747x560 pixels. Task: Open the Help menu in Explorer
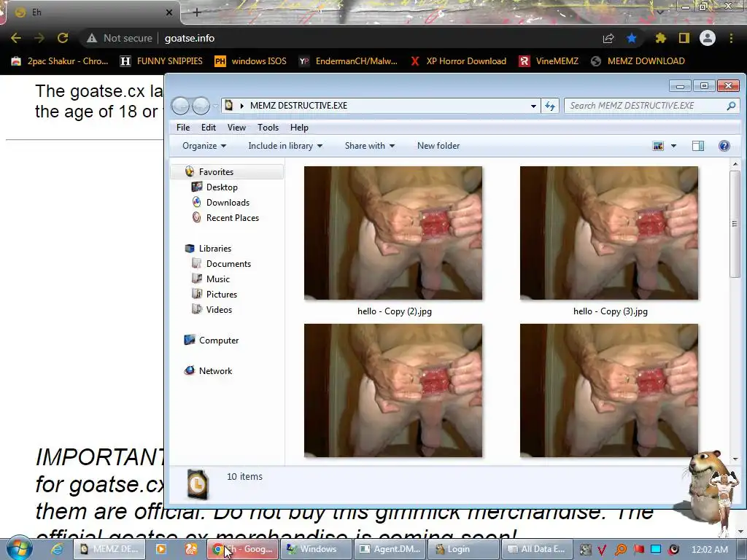[299, 127]
